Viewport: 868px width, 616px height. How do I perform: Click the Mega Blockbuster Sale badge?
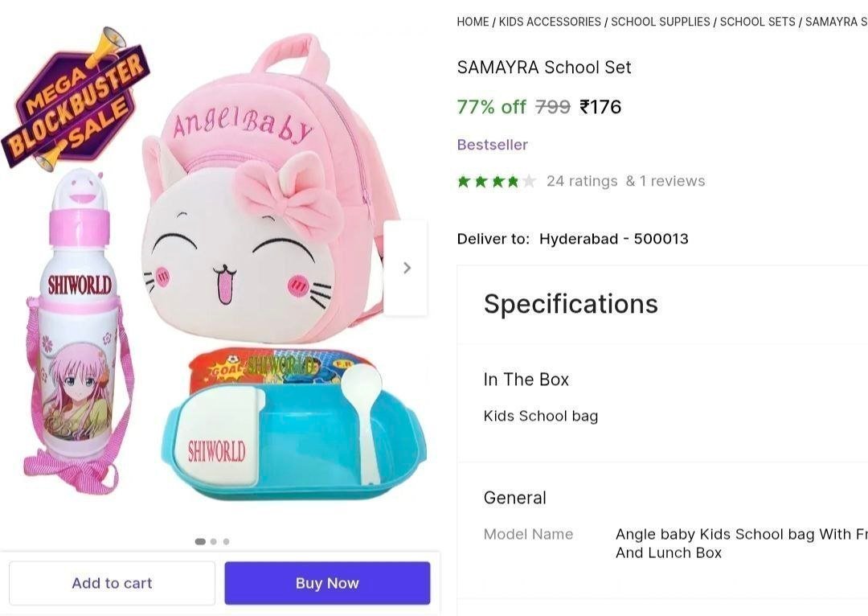pyautogui.click(x=77, y=100)
